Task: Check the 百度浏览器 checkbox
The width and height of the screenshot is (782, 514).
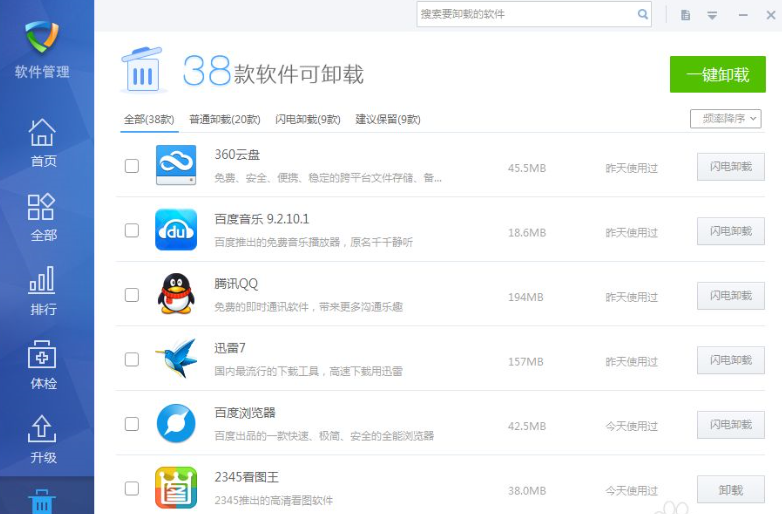Action: 132,424
